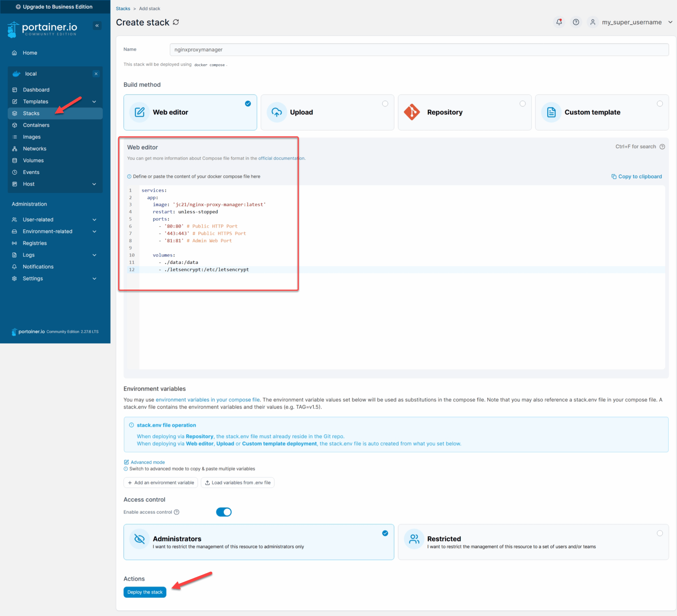
Task: Click the Web editor pencil icon
Action: (140, 112)
